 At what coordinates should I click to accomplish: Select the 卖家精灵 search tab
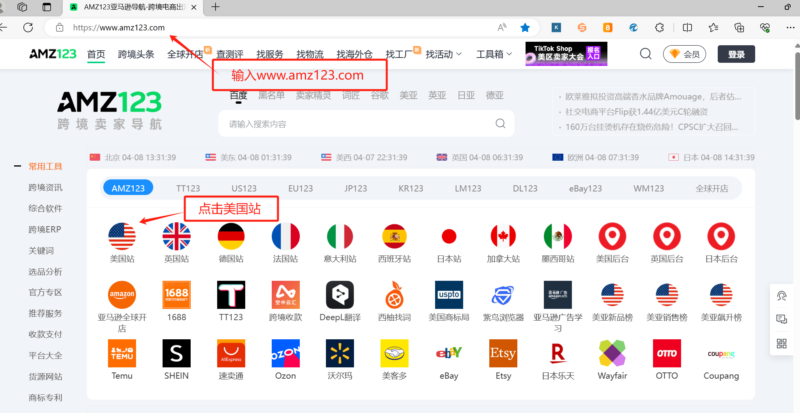click(313, 95)
